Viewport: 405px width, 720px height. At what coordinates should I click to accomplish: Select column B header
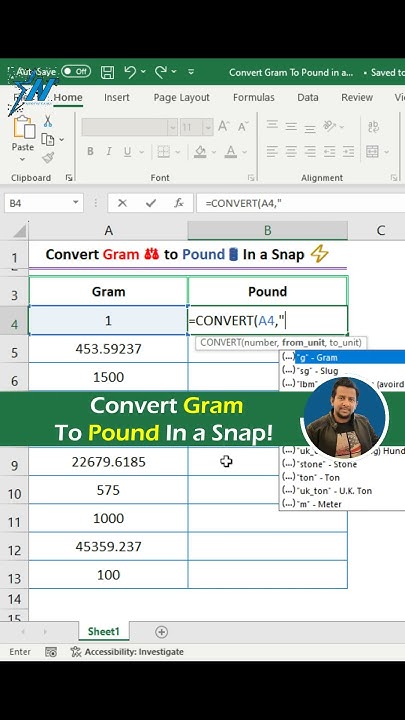click(268, 231)
